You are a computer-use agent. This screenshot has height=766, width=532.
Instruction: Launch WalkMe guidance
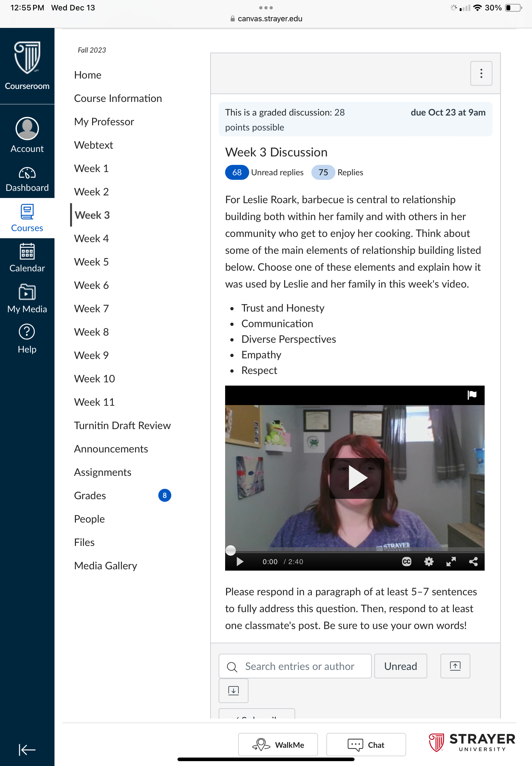click(278, 745)
